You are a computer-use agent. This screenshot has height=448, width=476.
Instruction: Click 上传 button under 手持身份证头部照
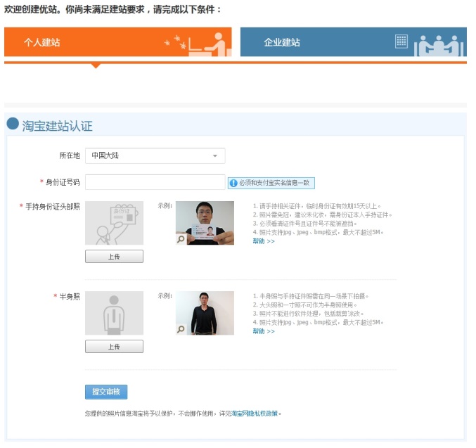click(114, 257)
